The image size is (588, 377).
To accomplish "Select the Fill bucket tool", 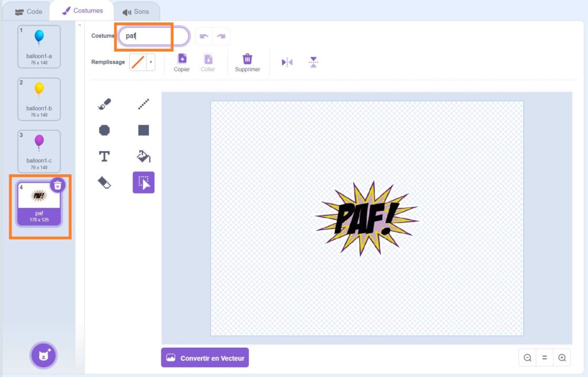I will pos(144,156).
